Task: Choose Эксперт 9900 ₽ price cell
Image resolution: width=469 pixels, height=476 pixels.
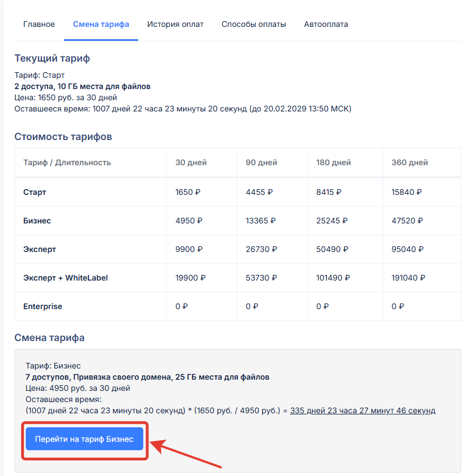Action: (189, 249)
